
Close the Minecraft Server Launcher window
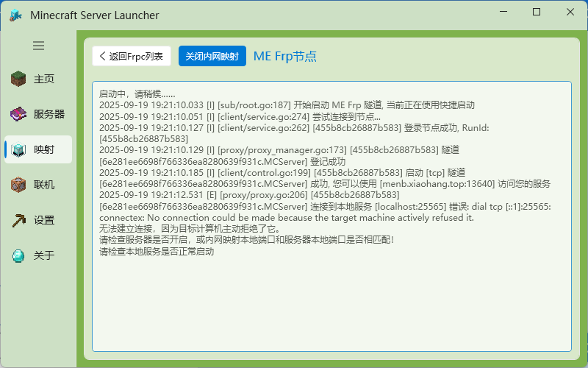tap(570, 12)
